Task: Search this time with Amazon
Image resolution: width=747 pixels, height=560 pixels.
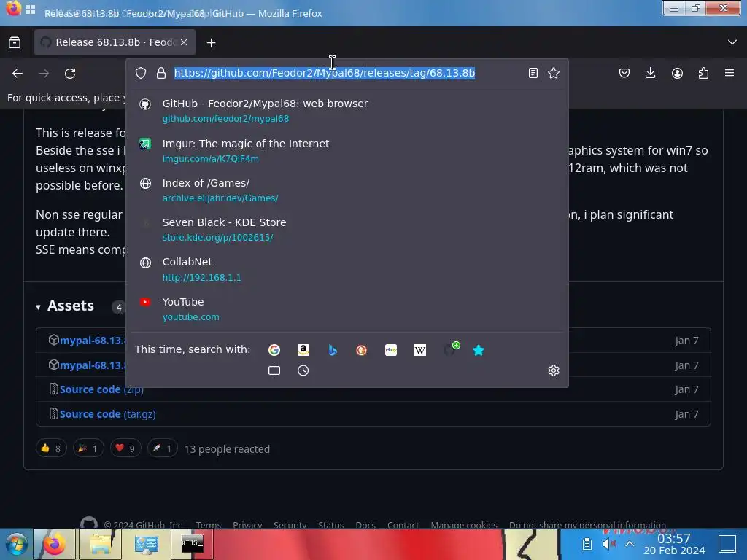Action: tap(303, 350)
